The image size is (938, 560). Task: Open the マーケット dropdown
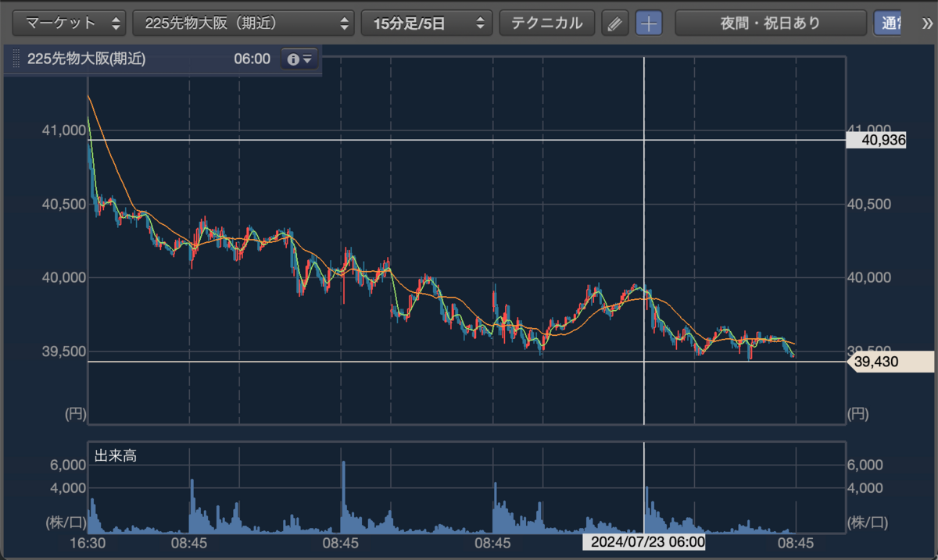click(70, 23)
